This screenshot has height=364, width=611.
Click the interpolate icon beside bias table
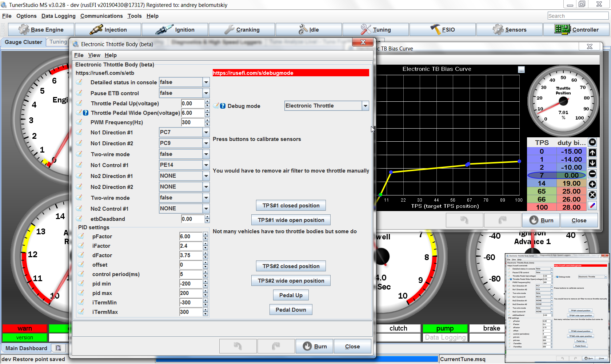tap(592, 205)
